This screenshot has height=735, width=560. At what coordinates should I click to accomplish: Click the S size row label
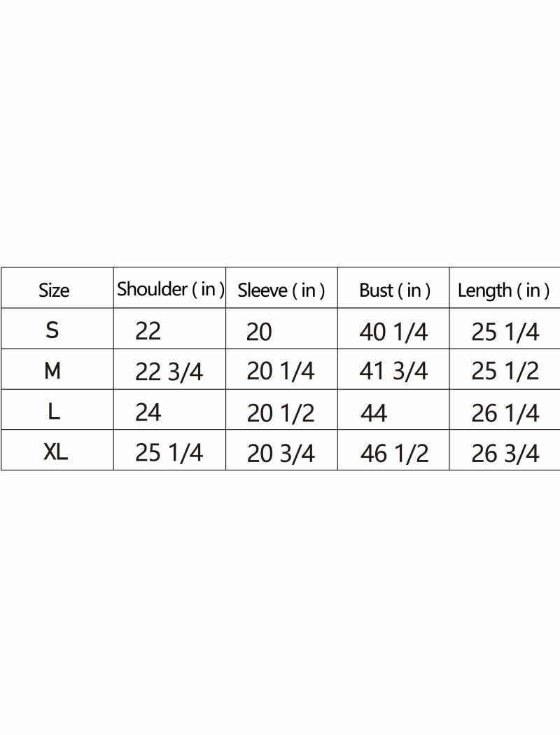coord(52,330)
